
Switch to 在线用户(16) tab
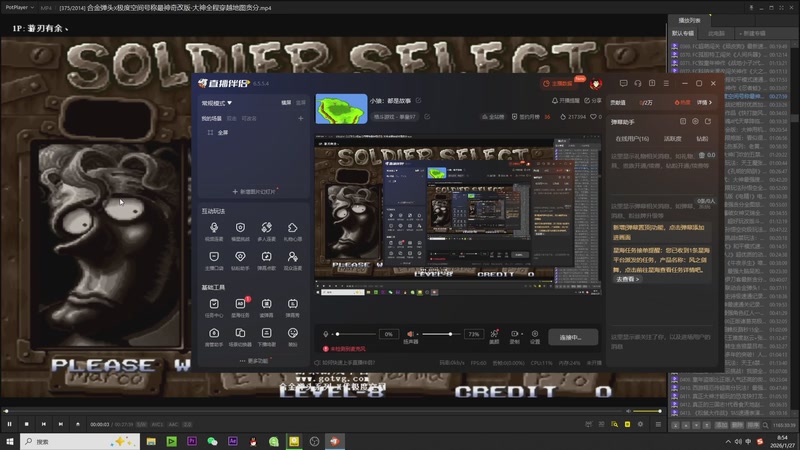coord(632,139)
